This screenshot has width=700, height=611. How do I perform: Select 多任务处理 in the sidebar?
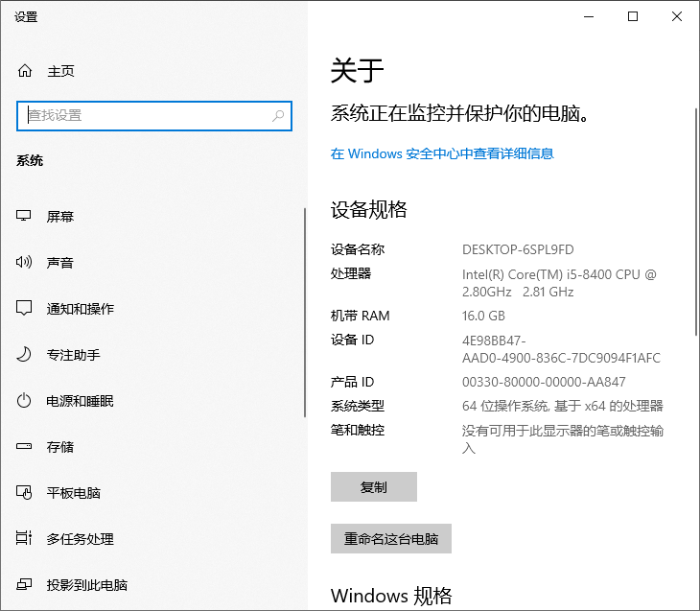click(x=152, y=539)
